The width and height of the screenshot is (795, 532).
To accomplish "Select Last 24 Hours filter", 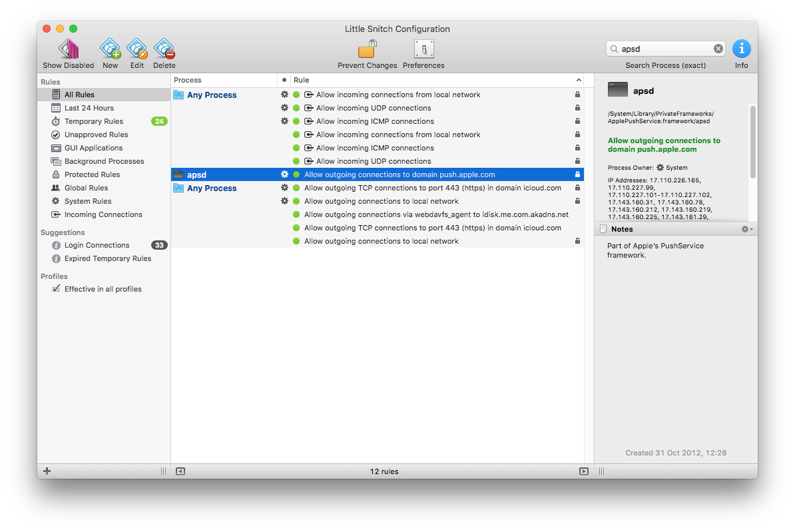I will [x=104, y=107].
